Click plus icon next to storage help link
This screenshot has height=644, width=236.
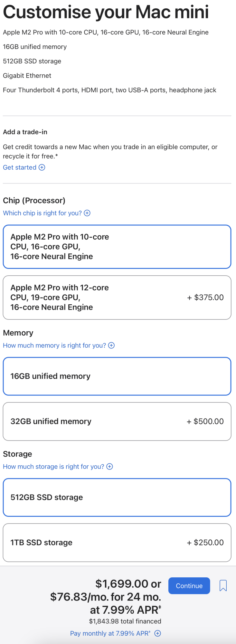pyautogui.click(x=110, y=467)
